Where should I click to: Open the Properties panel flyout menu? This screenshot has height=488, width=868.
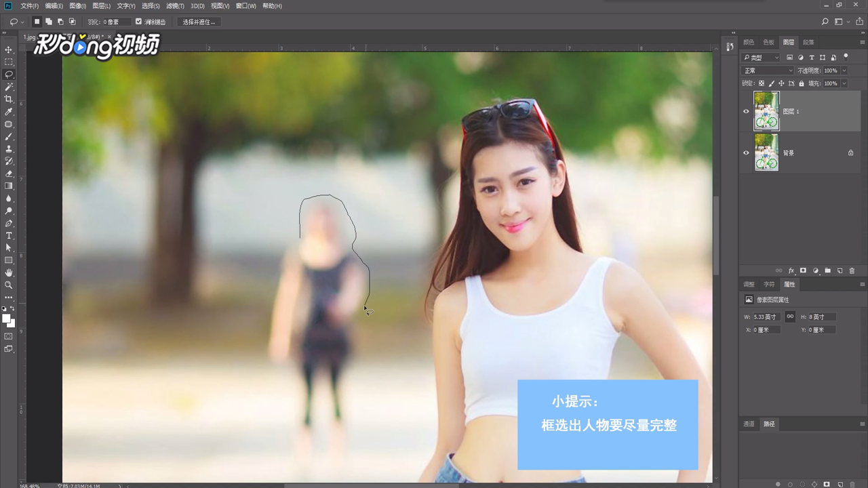tap(862, 285)
